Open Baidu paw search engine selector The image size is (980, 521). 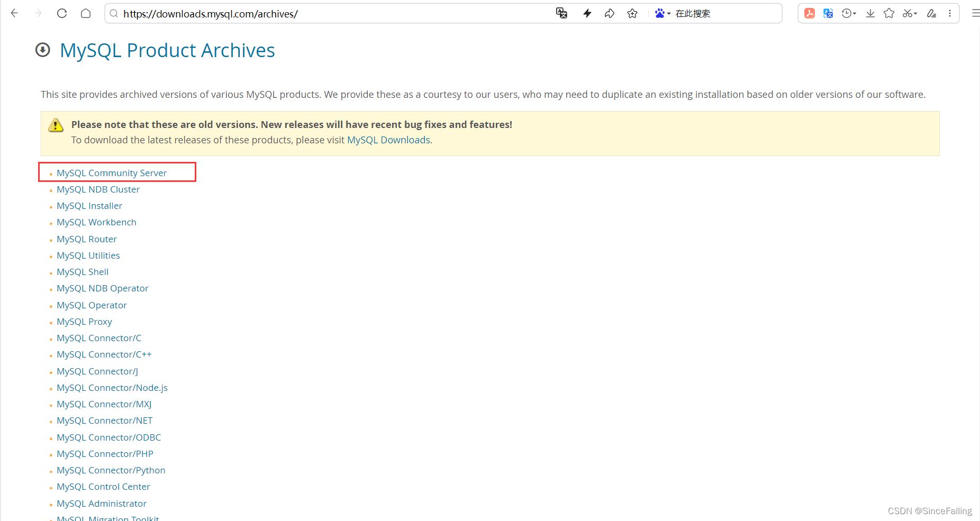click(663, 13)
